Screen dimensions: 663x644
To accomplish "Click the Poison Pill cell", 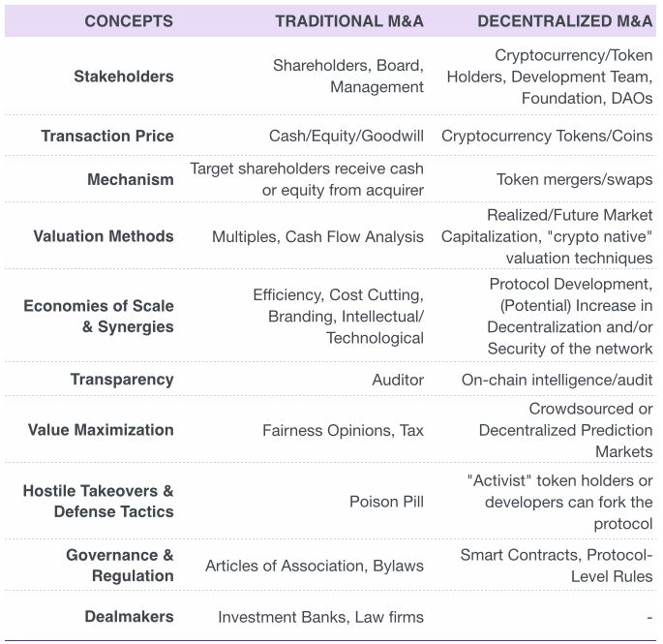I will [x=386, y=502].
